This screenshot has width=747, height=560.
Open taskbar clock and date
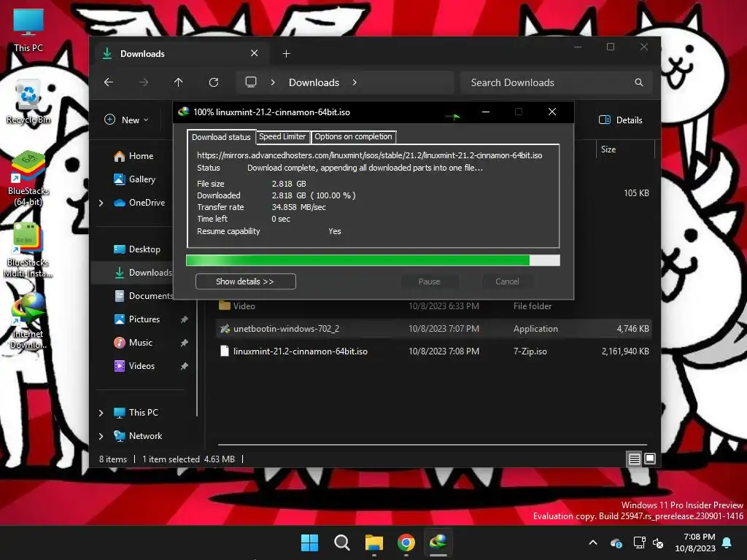point(695,542)
